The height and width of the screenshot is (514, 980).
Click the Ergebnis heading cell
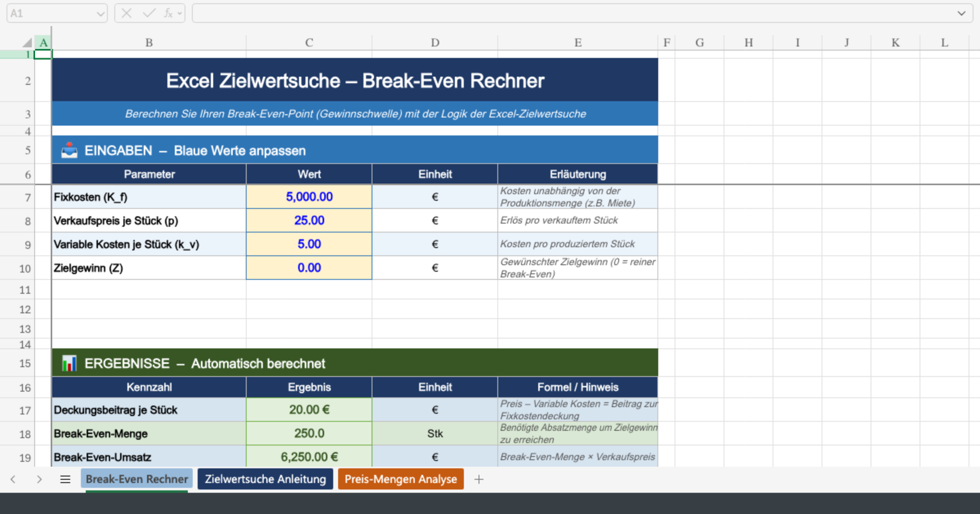[309, 387]
